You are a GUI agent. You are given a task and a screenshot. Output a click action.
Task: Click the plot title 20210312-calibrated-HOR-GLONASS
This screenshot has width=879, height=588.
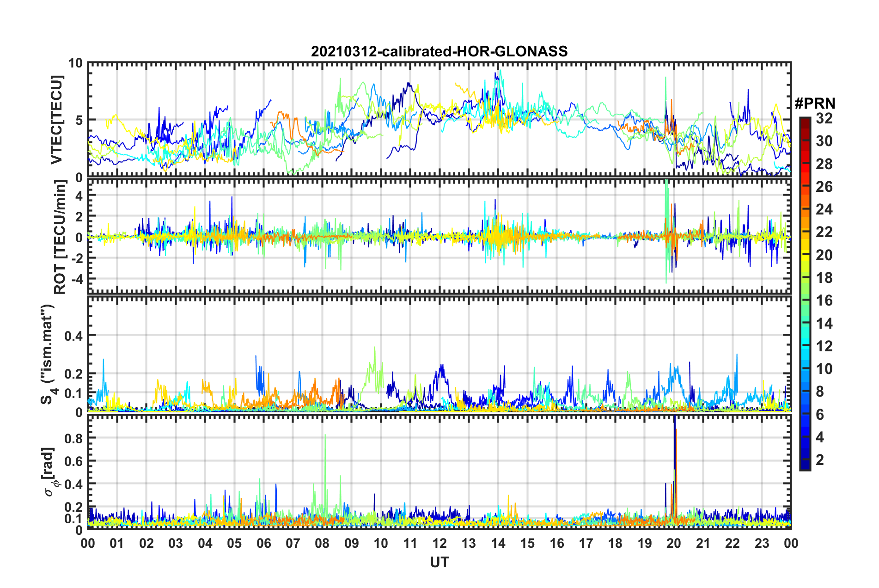pos(439,51)
